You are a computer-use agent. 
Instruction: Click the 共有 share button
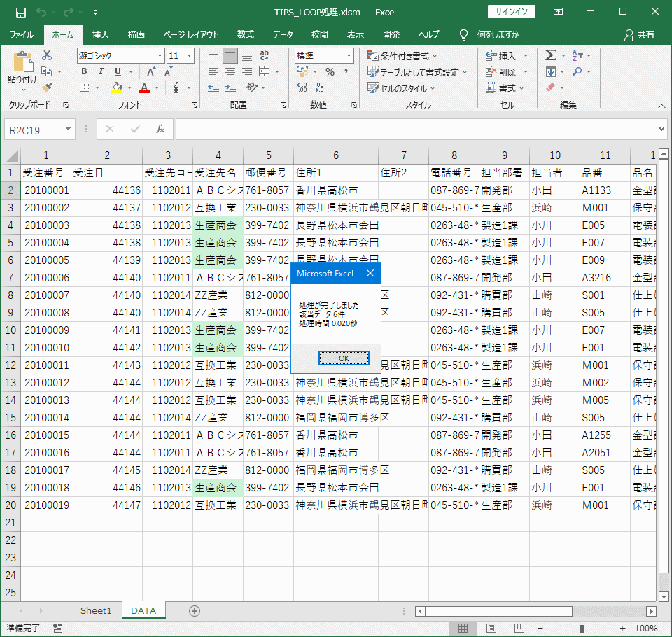click(x=639, y=35)
